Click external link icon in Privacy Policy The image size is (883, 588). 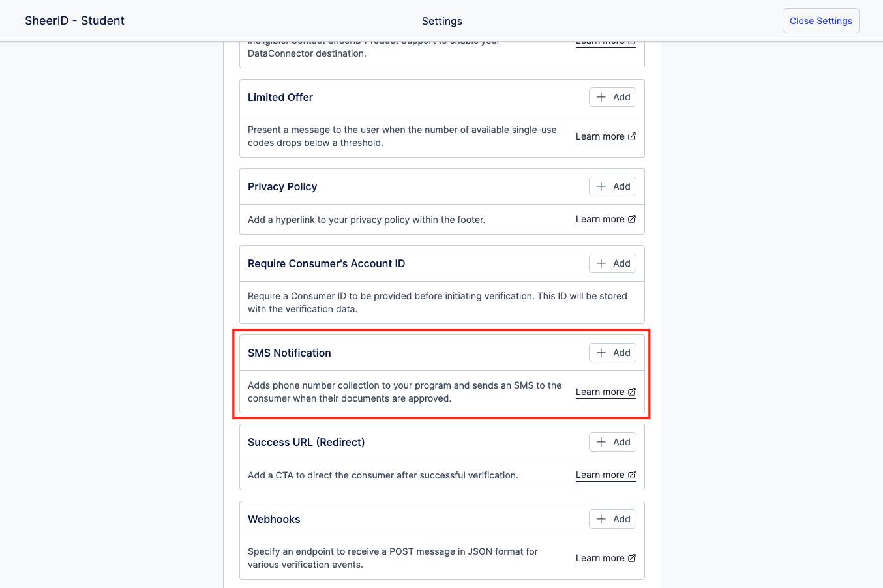[632, 219]
